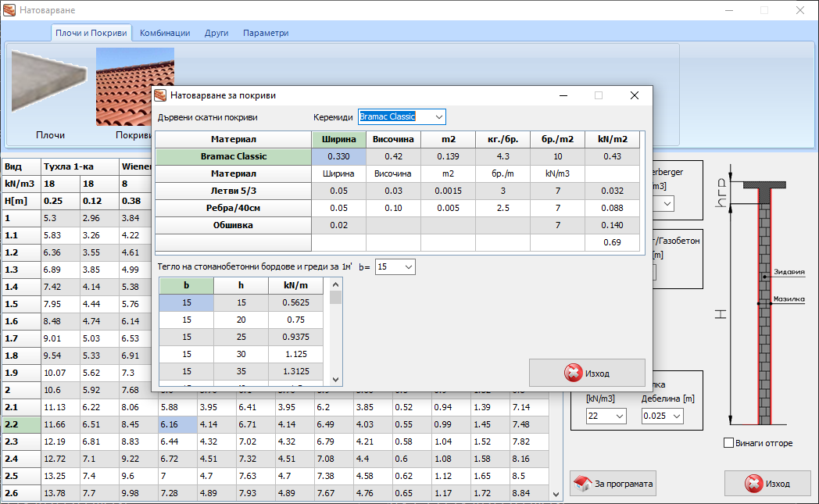The width and height of the screenshot is (819, 504).
Task: Open the 22 kN/m3 density dropdown
Action: (620, 416)
